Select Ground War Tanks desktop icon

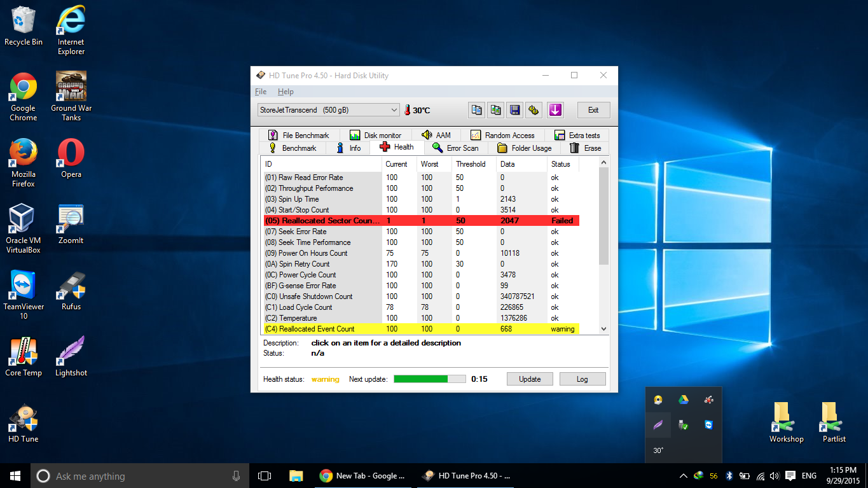(x=71, y=97)
